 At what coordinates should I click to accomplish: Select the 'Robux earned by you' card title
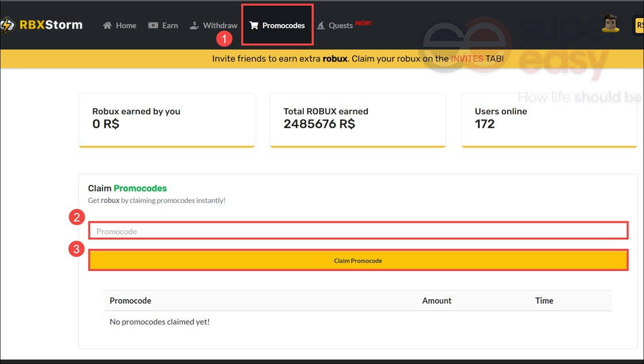click(136, 111)
